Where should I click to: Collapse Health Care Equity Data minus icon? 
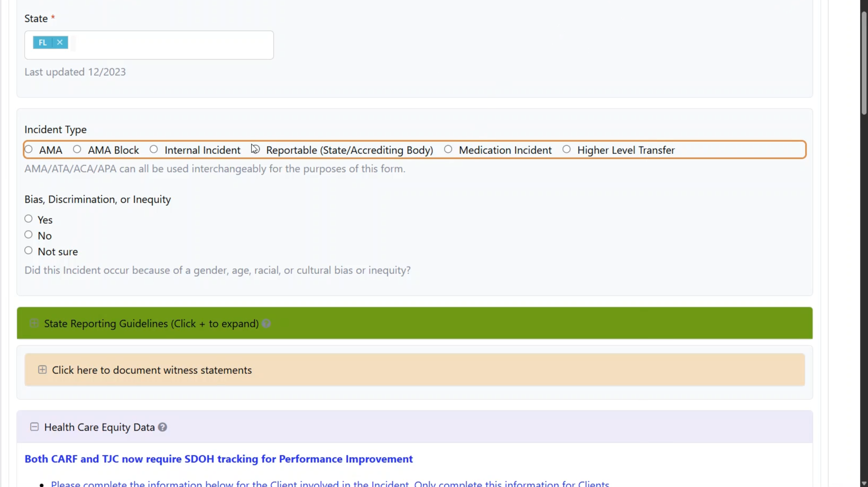click(34, 427)
